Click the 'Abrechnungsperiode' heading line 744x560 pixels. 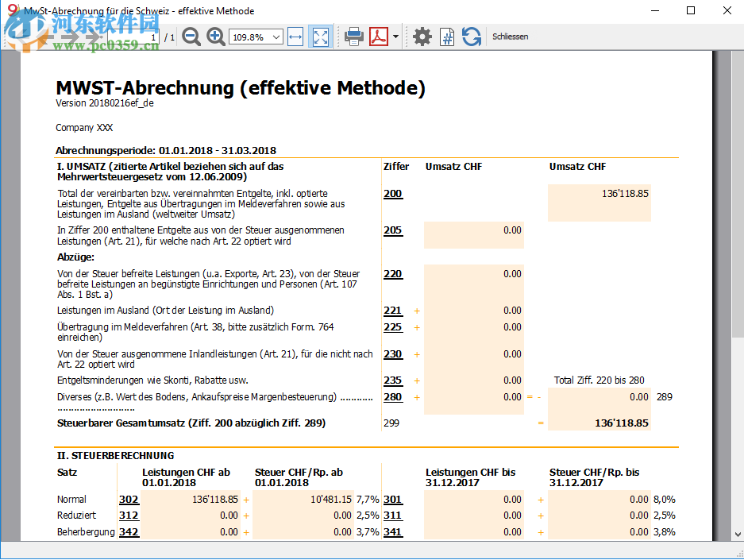coord(166,150)
